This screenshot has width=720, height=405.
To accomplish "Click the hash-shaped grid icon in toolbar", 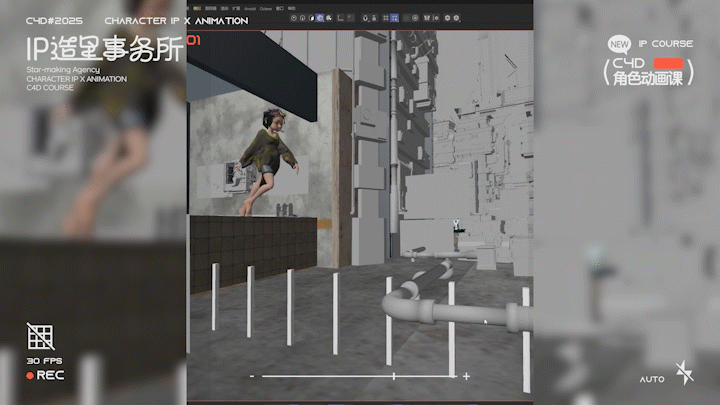I will [386, 18].
